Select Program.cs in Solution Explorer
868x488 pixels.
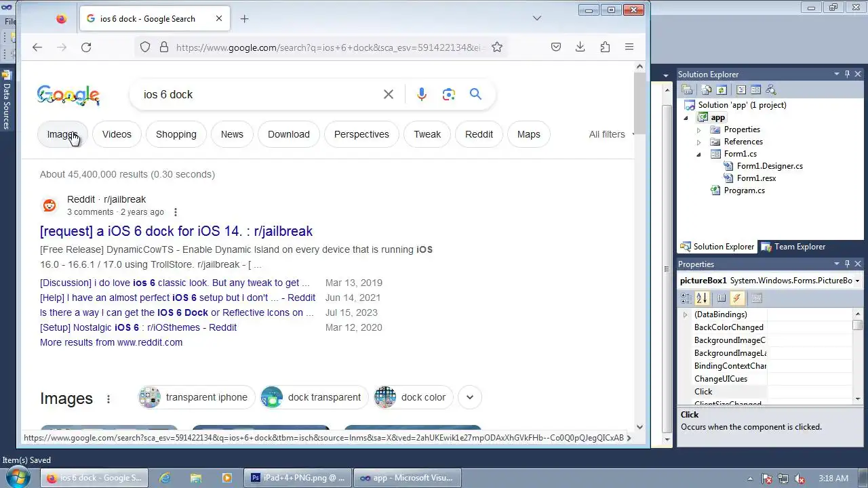pos(744,190)
